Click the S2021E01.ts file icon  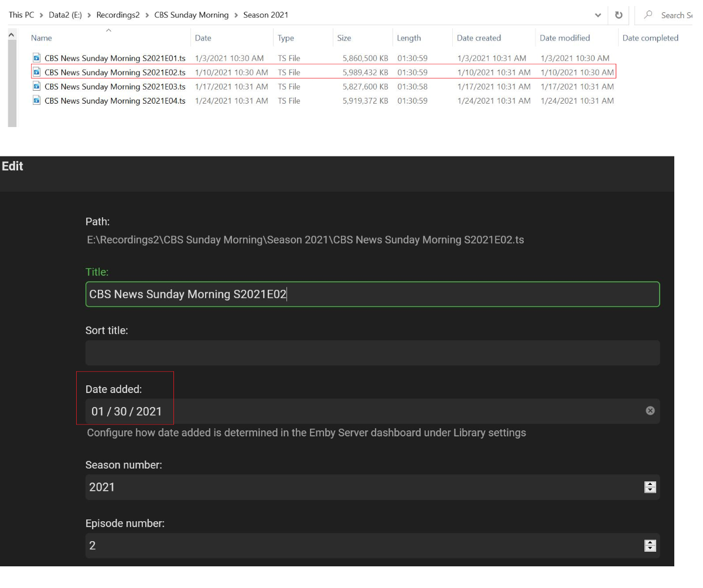pos(37,58)
